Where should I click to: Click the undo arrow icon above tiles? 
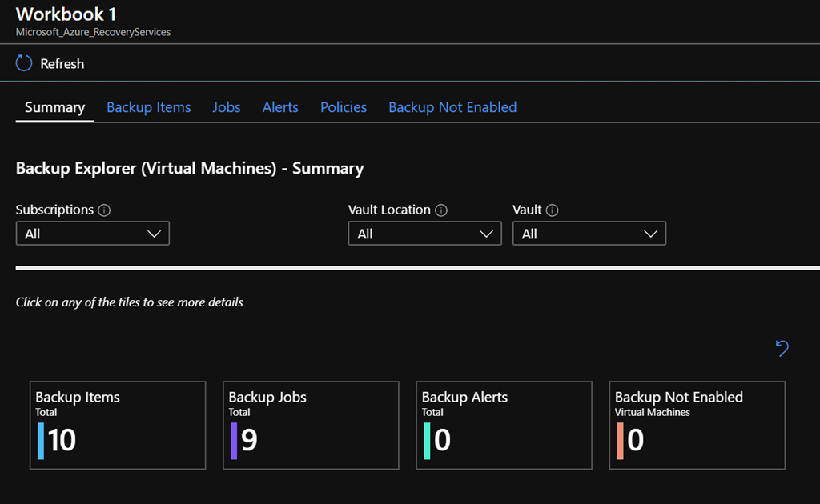coord(782,348)
